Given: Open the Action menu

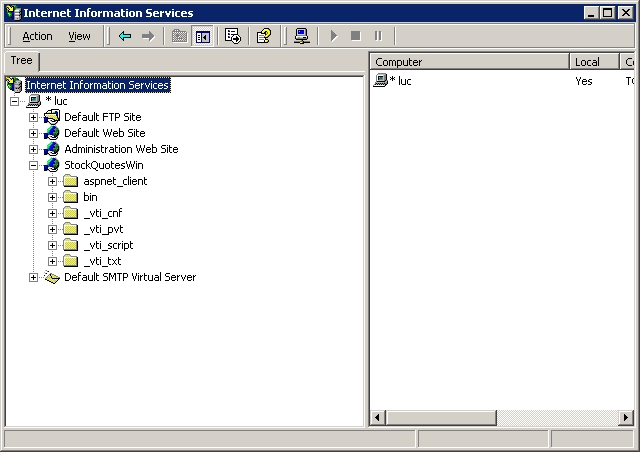Looking at the screenshot, I should [37, 36].
